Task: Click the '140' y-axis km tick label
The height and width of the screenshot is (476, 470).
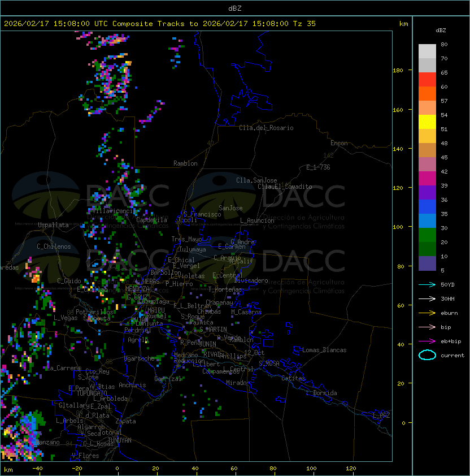Action: 398,149
